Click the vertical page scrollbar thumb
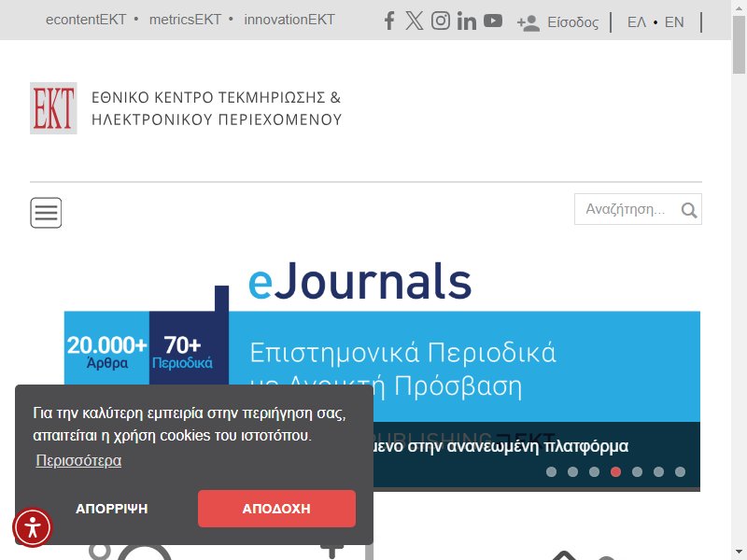The image size is (747, 560). pyautogui.click(x=739, y=45)
